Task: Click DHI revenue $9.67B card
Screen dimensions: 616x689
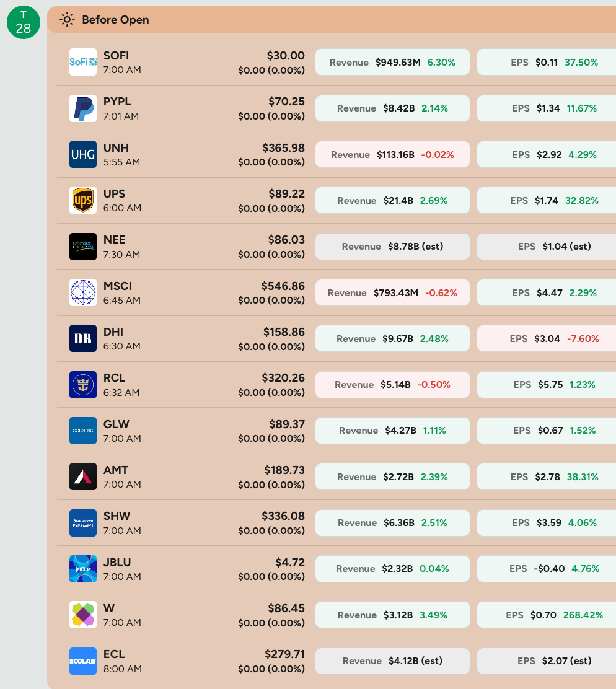Action: point(392,338)
